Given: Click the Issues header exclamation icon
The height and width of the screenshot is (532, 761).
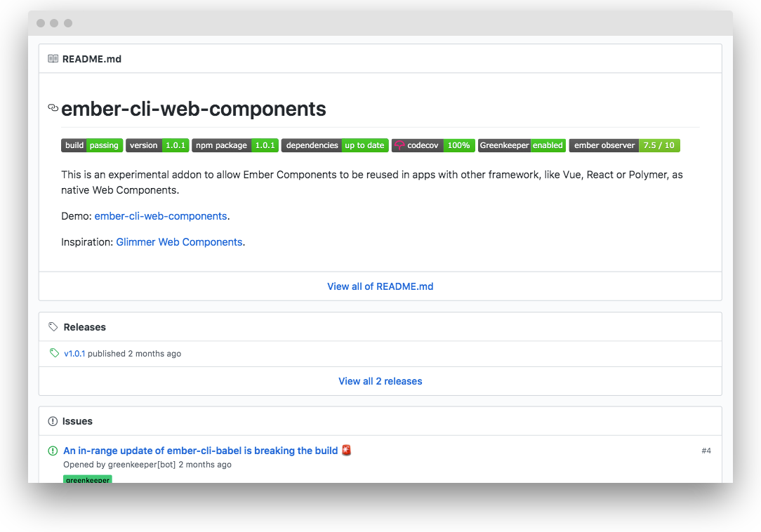Looking at the screenshot, I should click(53, 421).
